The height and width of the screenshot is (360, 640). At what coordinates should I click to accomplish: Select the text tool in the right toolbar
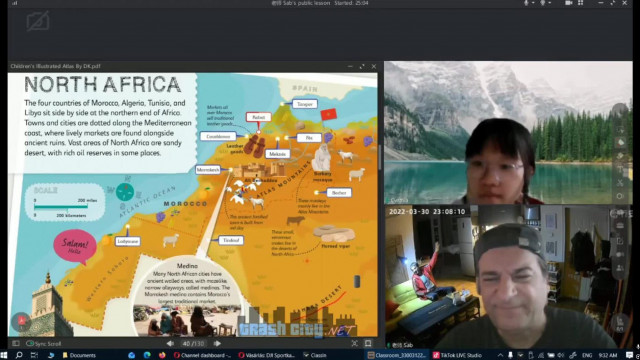[620, 169]
